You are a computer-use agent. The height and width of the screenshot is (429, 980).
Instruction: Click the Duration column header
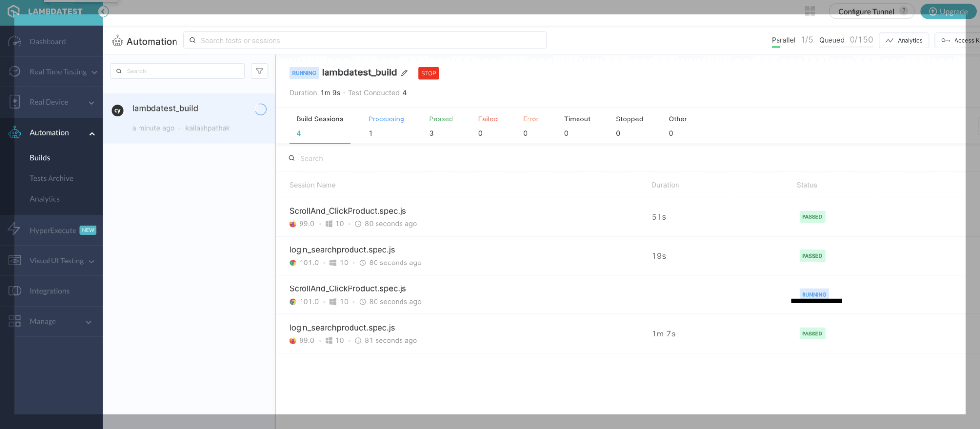coord(665,185)
